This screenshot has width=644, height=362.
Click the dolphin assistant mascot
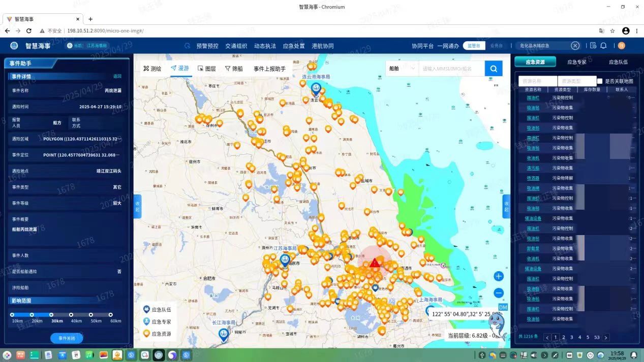[x=498, y=327]
